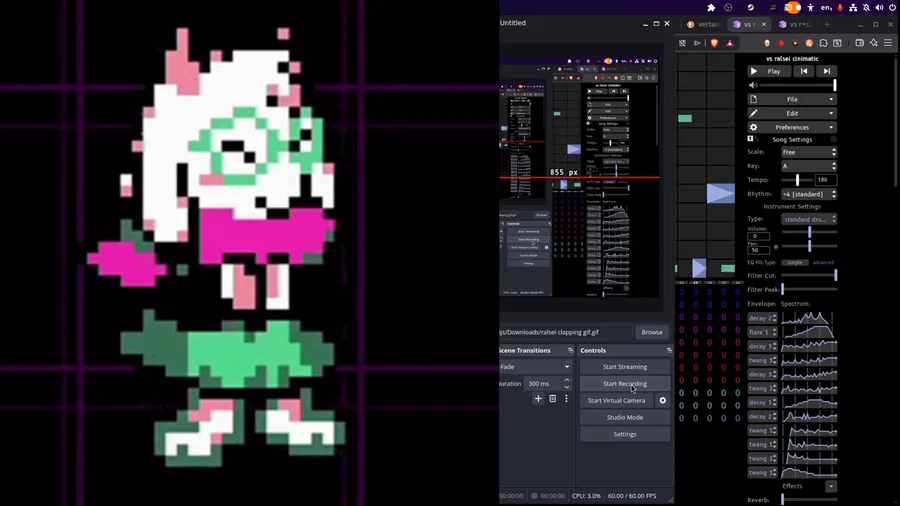Image resolution: width=900 pixels, height=506 pixels.
Task: Open the Scale dropdown set to Free
Action: 809,152
